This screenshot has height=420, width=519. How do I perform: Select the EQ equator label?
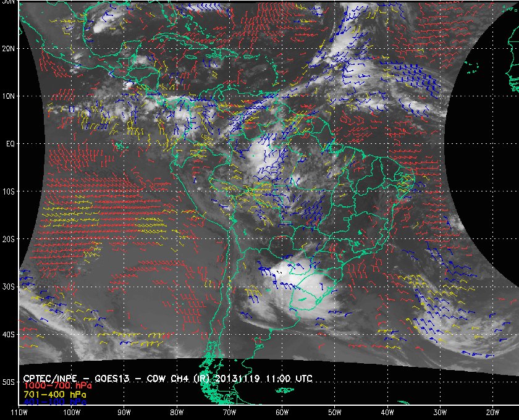click(11, 145)
